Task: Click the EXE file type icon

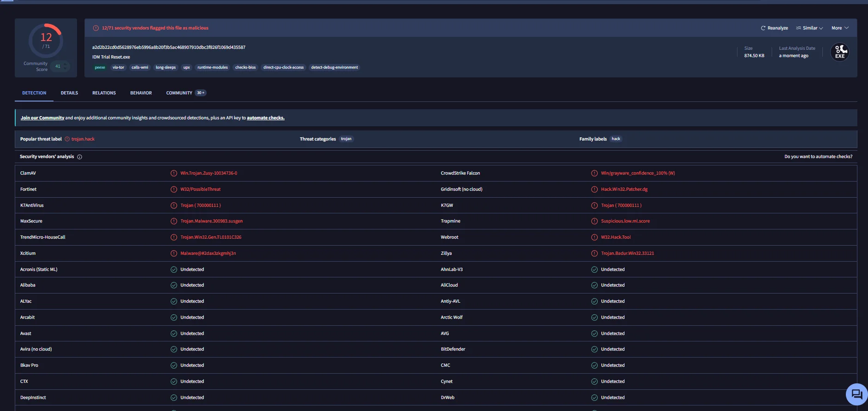Action: click(840, 52)
